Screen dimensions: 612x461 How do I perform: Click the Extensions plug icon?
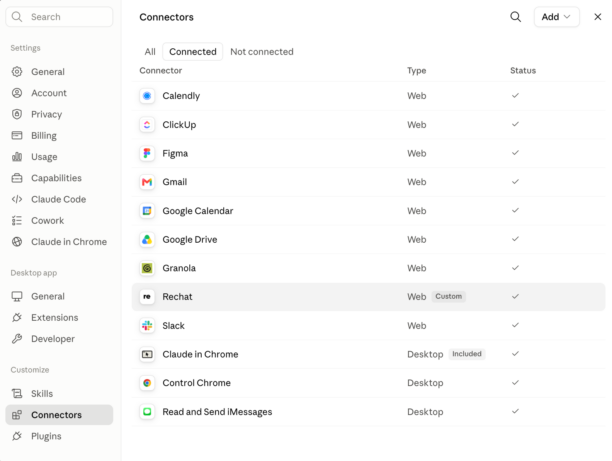[x=17, y=317]
